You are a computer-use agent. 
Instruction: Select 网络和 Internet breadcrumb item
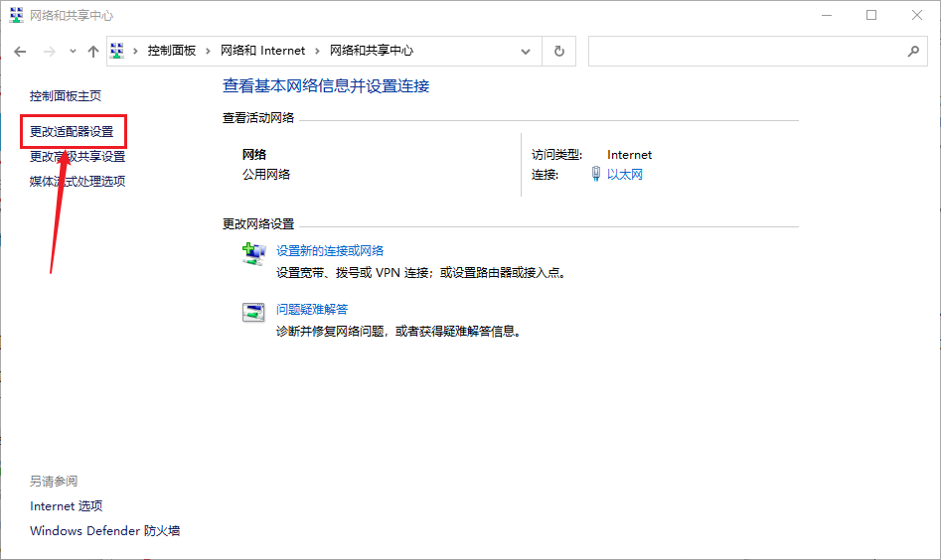(262, 51)
